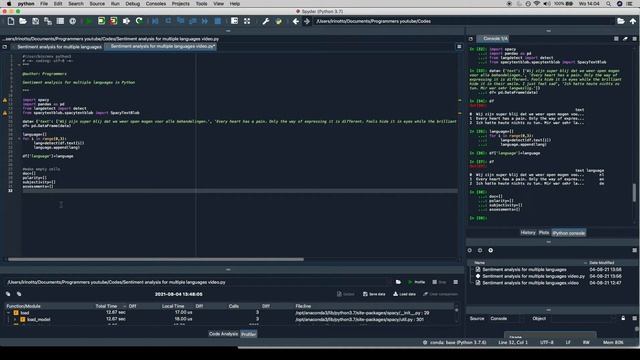Collapse the 'load' function tree row
640x360 pixels.
click(9, 313)
